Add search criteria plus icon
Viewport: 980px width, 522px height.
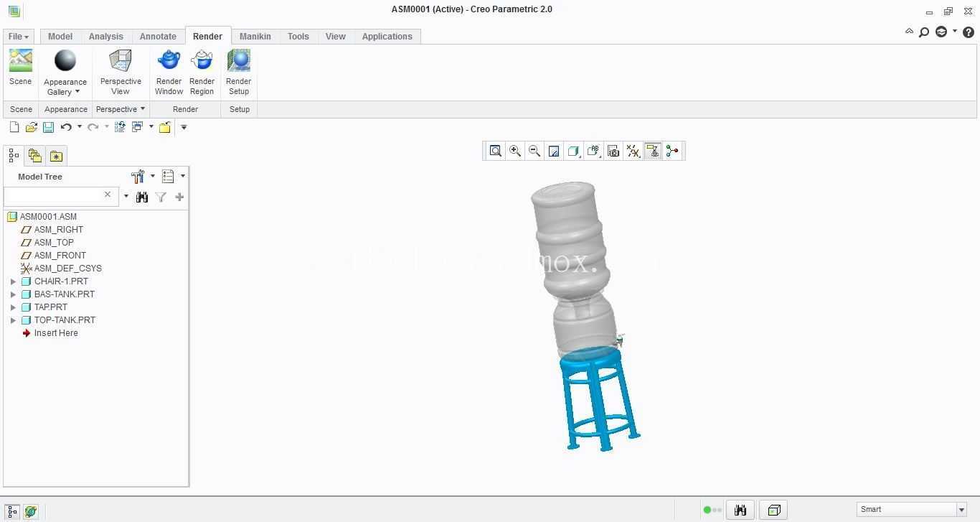tap(179, 197)
